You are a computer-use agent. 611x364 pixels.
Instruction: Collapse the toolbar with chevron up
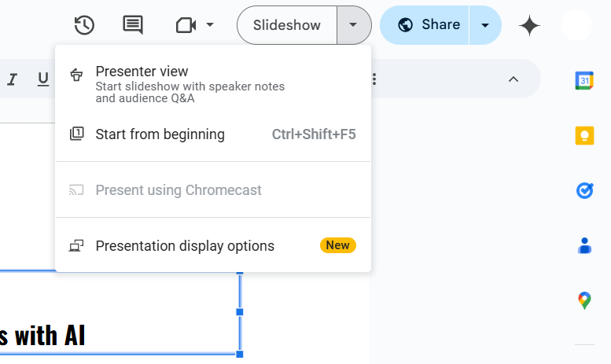[513, 79]
